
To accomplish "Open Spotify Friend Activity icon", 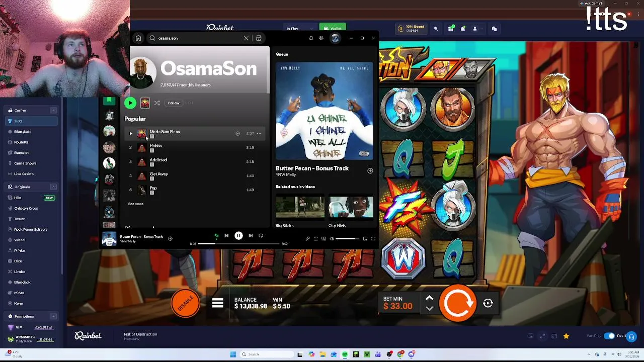I will (x=321, y=38).
